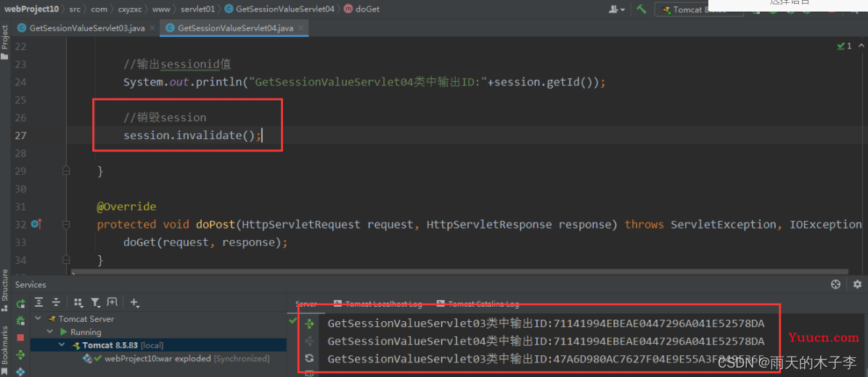Click the deploy arrow icon beside console output
Screen dimensions: 868x377
coord(310,323)
